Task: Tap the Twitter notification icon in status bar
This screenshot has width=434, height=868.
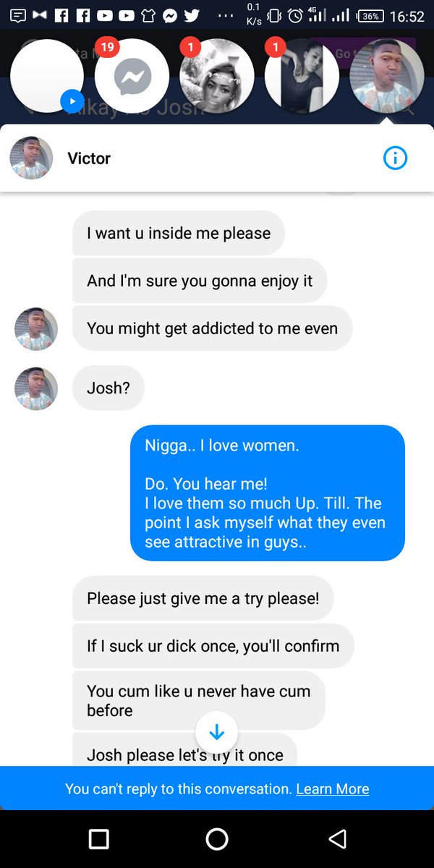Action: click(x=192, y=15)
